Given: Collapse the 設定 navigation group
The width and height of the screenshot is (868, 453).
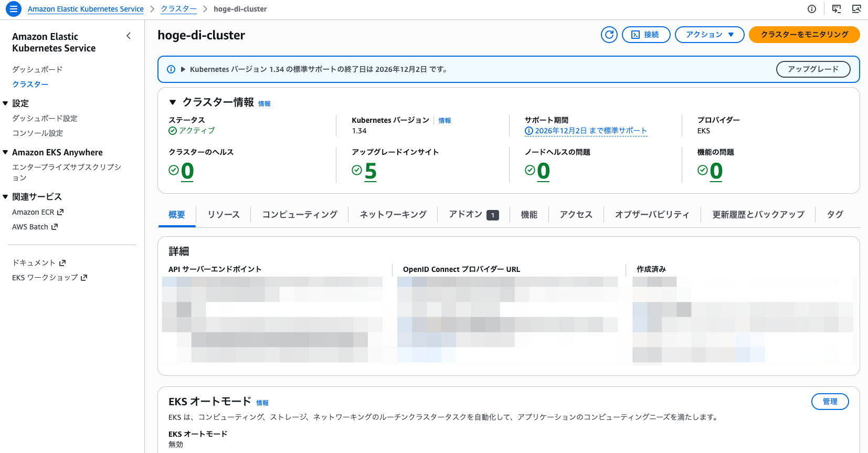Looking at the screenshot, I should [x=5, y=103].
